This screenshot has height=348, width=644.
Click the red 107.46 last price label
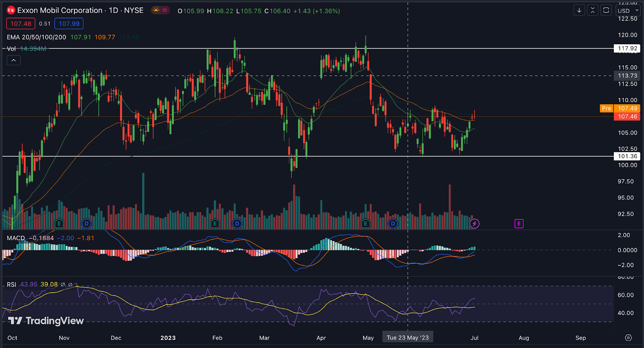click(x=627, y=117)
